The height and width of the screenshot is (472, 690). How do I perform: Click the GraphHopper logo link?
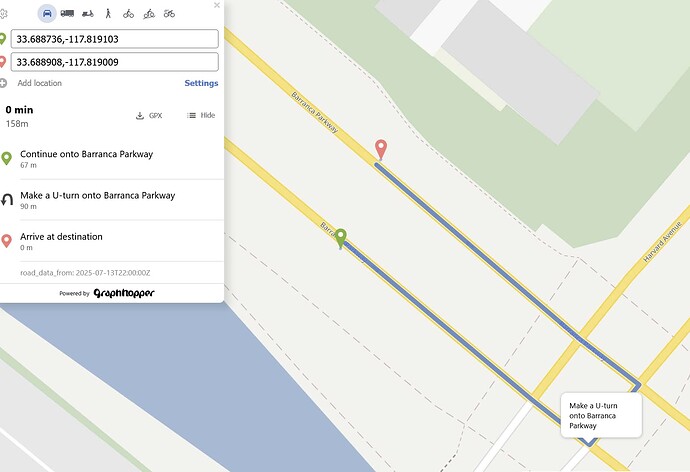[x=124, y=293]
